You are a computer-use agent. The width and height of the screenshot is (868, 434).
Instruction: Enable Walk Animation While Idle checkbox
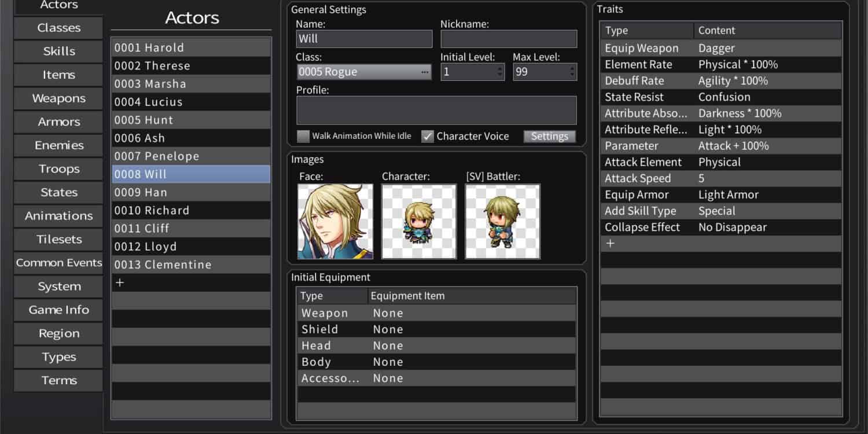tap(303, 137)
